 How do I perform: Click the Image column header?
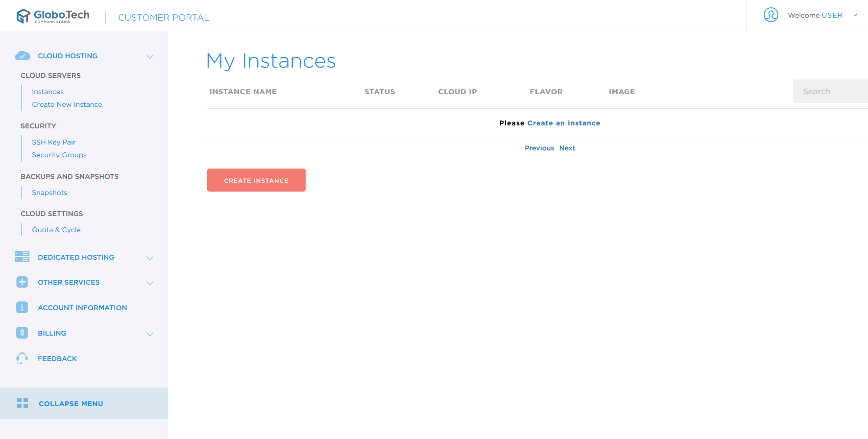[x=622, y=92]
